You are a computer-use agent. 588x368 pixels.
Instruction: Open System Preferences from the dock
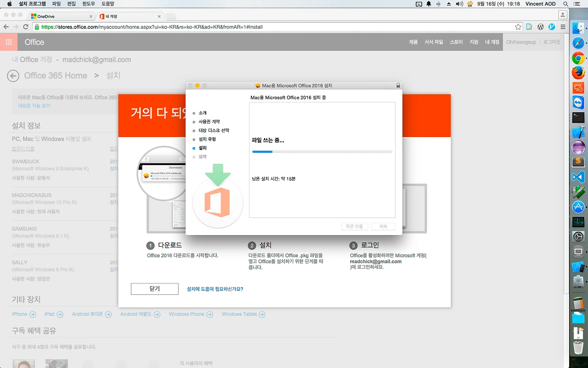click(578, 237)
